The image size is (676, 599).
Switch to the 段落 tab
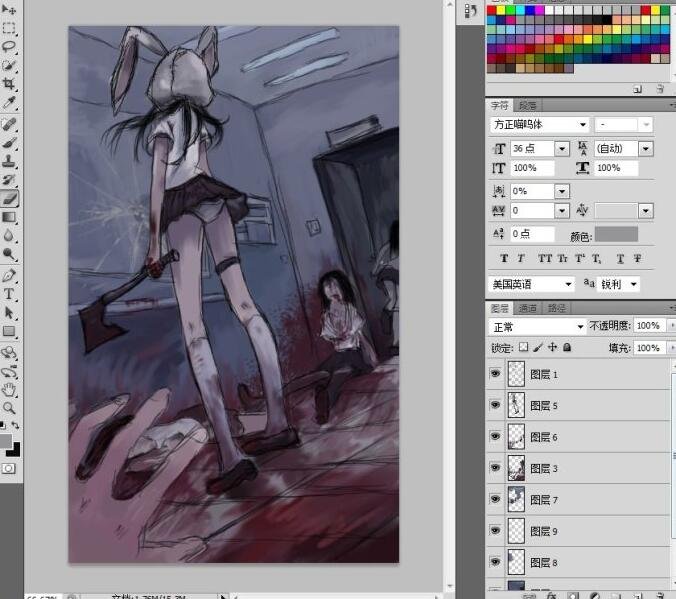(x=527, y=105)
